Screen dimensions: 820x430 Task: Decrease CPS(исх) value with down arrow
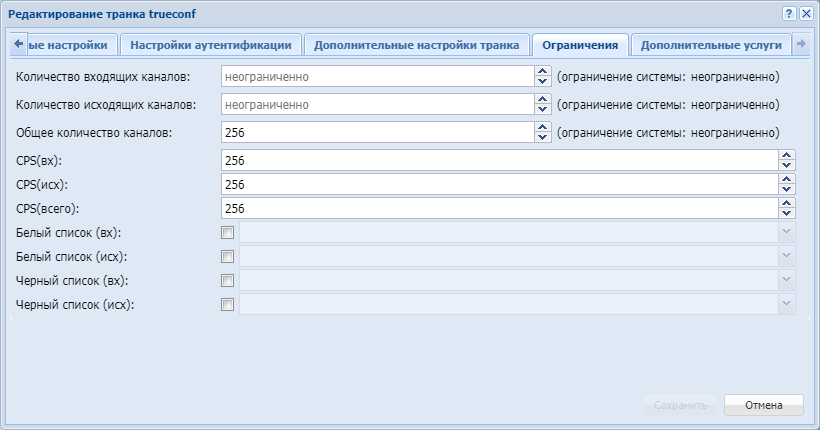pyautogui.click(x=787, y=189)
